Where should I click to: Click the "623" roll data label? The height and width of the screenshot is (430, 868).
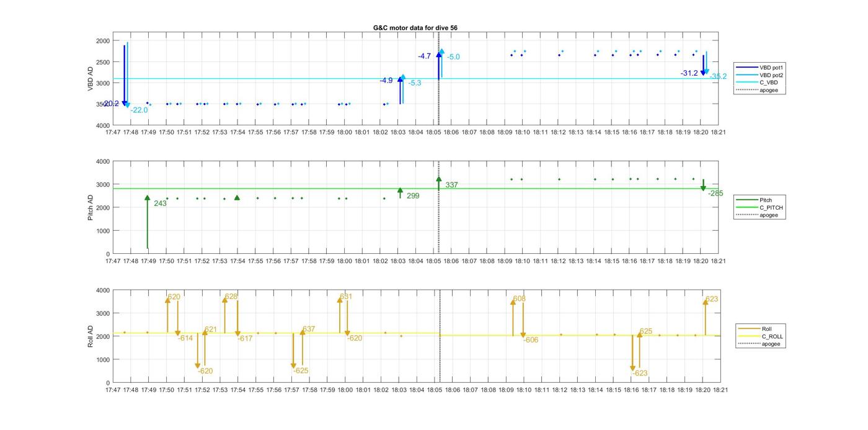(712, 299)
